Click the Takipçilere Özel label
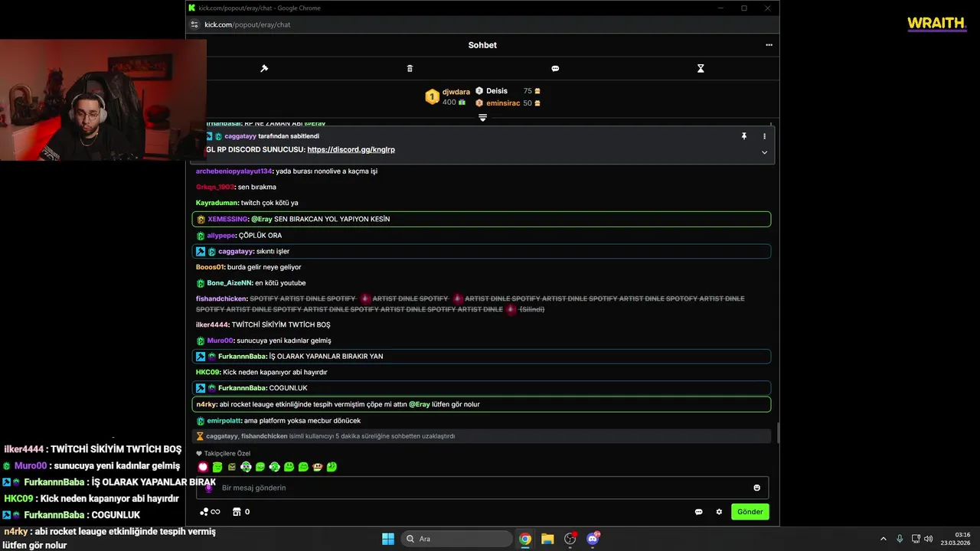This screenshot has height=551, width=980. 227,454
